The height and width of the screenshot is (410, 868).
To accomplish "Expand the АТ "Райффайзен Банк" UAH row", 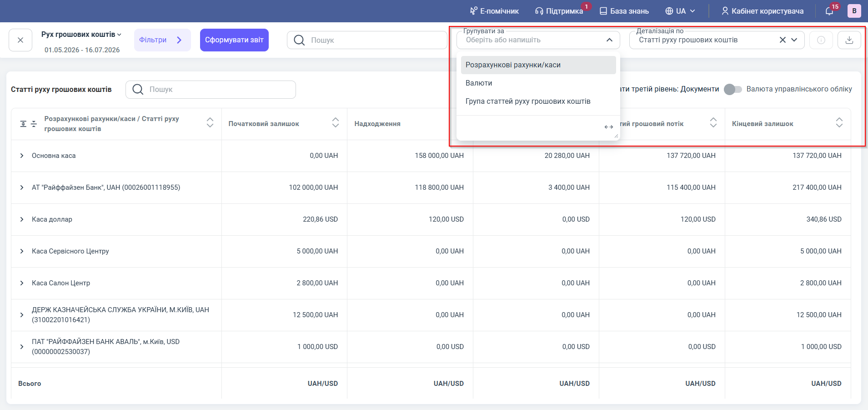I will pyautogui.click(x=22, y=187).
